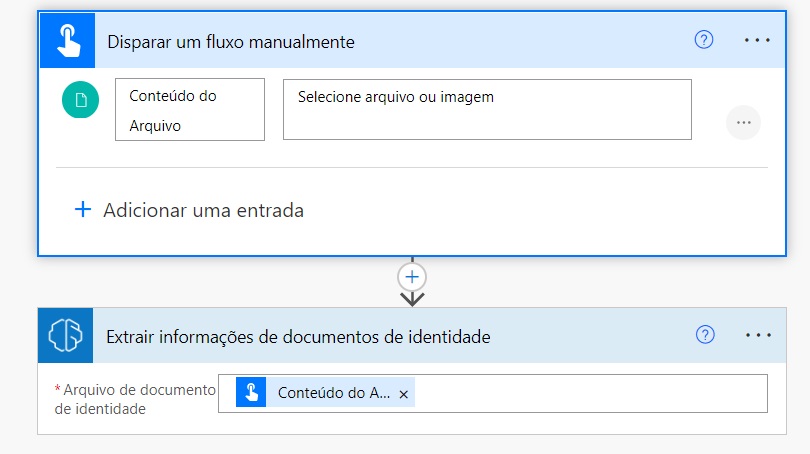Click the AI Builder brain icon
The width and height of the screenshot is (810, 454).
click(65, 336)
